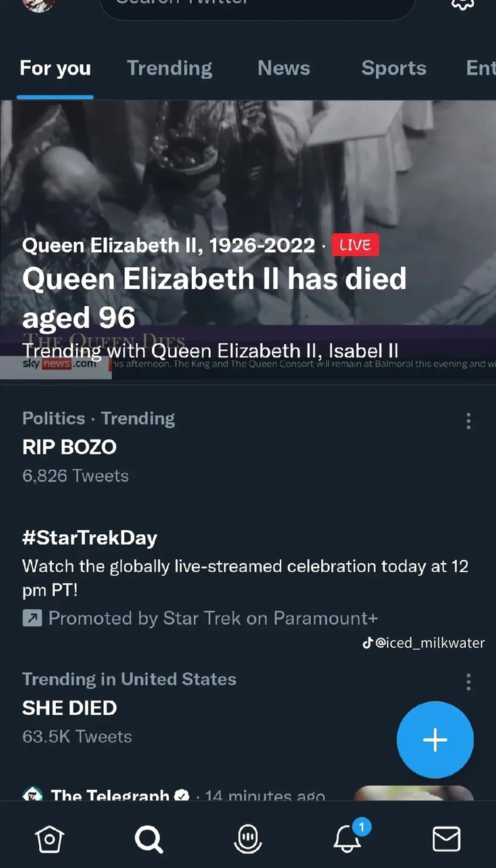Open Twitter Spaces microphone icon

[248, 838]
